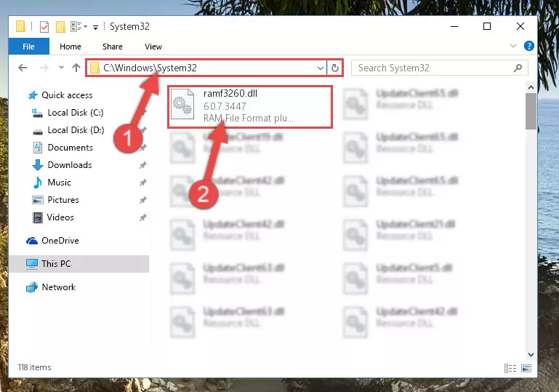Click the scrollbar up arrow

531,87
